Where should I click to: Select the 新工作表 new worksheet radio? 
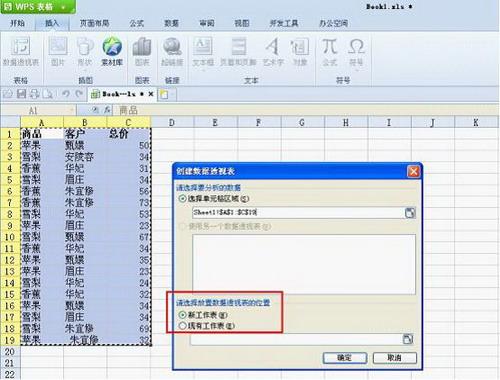point(182,315)
